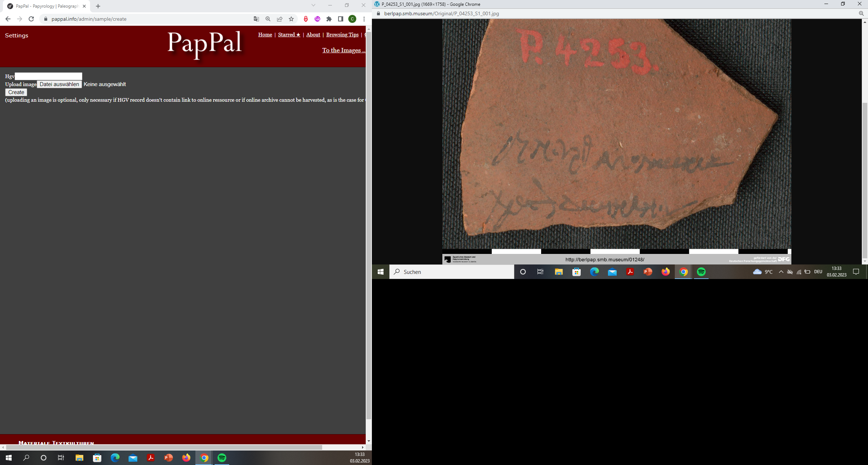Image resolution: width=868 pixels, height=465 pixels.
Task: Click the zoom magnifier in PapPal address bar
Action: pyautogui.click(x=268, y=19)
